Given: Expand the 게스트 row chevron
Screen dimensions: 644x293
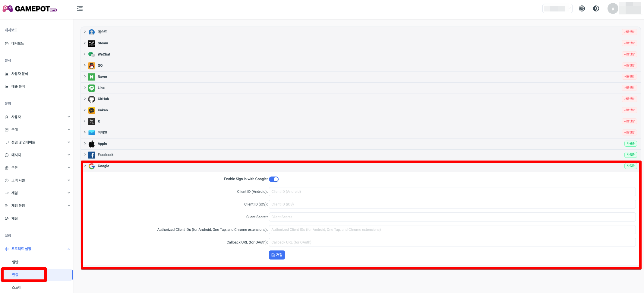Looking at the screenshot, I should coord(85,32).
